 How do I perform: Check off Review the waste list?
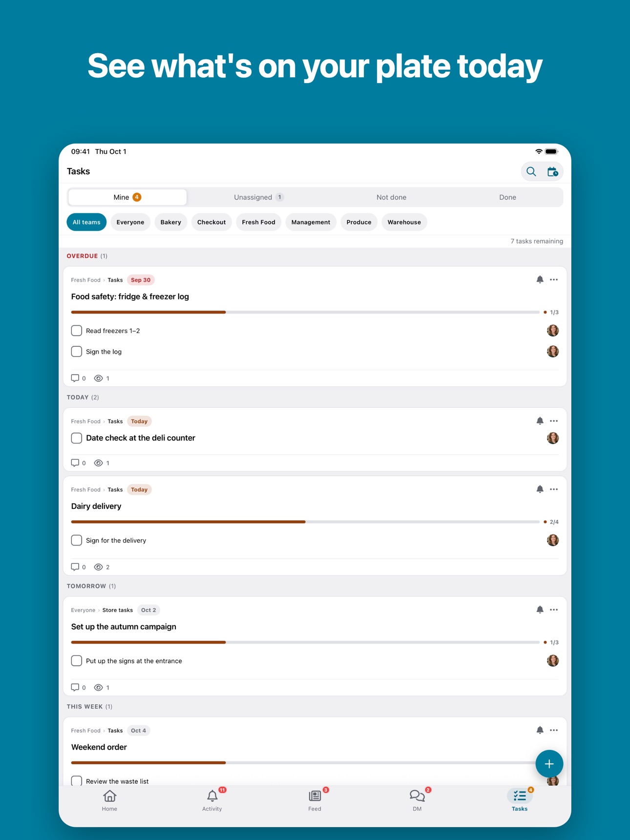[x=77, y=781]
